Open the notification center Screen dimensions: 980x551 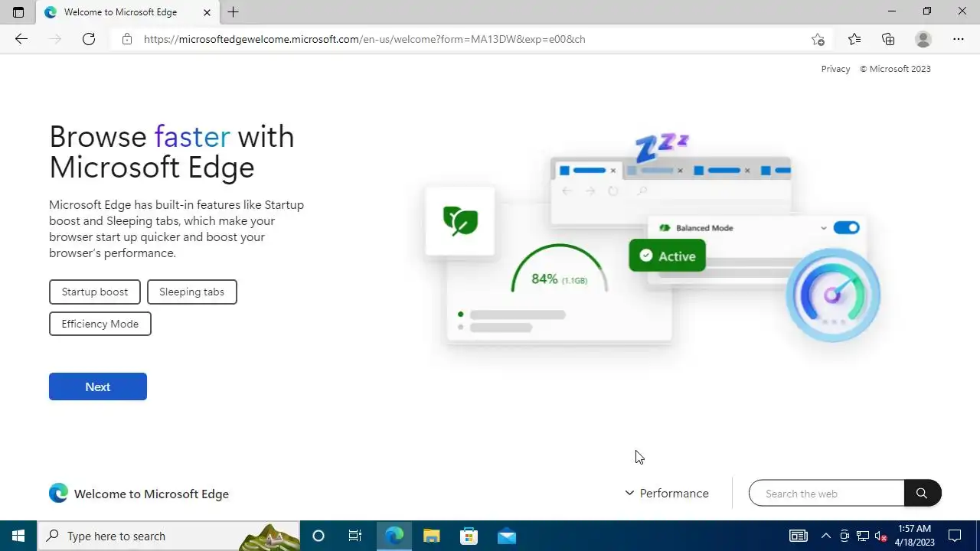click(955, 536)
